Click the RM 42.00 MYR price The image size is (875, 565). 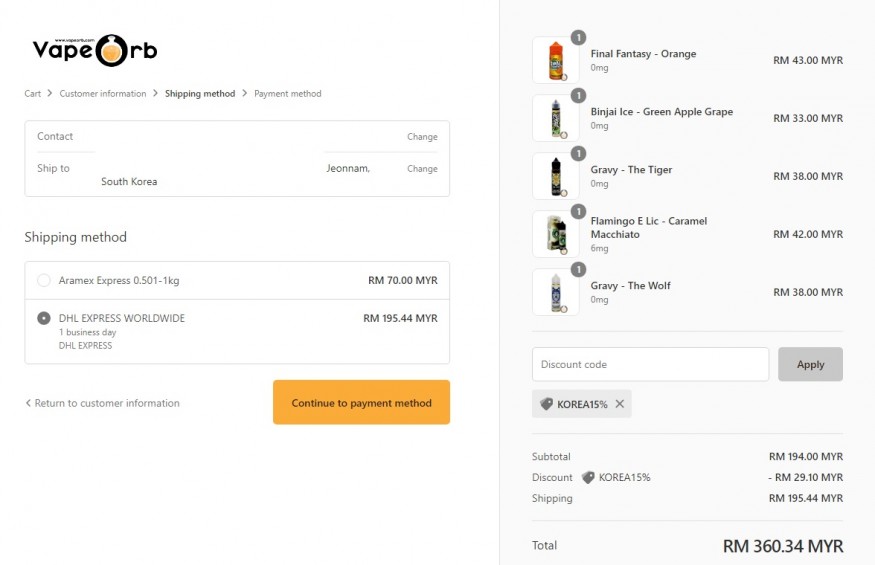pos(807,234)
